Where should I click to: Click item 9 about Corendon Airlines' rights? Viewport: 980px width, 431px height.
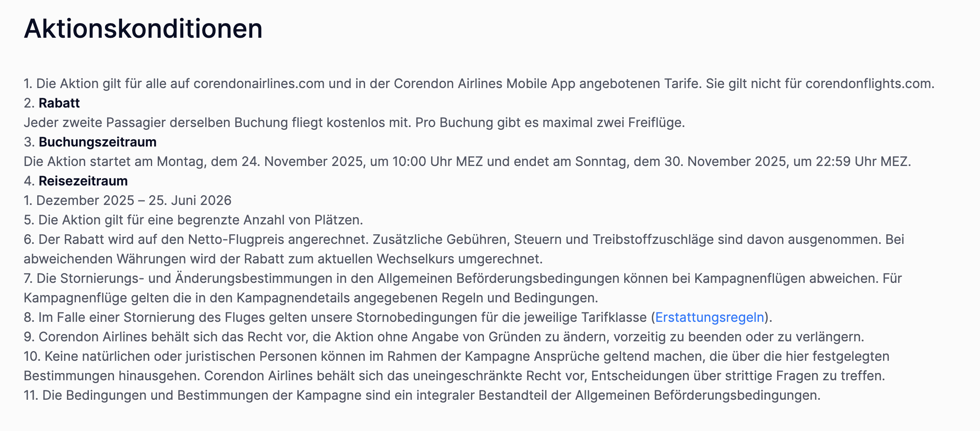click(444, 337)
